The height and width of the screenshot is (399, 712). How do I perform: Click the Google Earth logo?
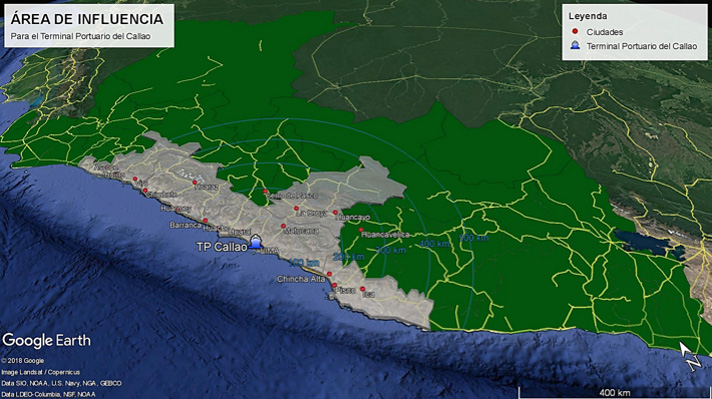point(46,340)
